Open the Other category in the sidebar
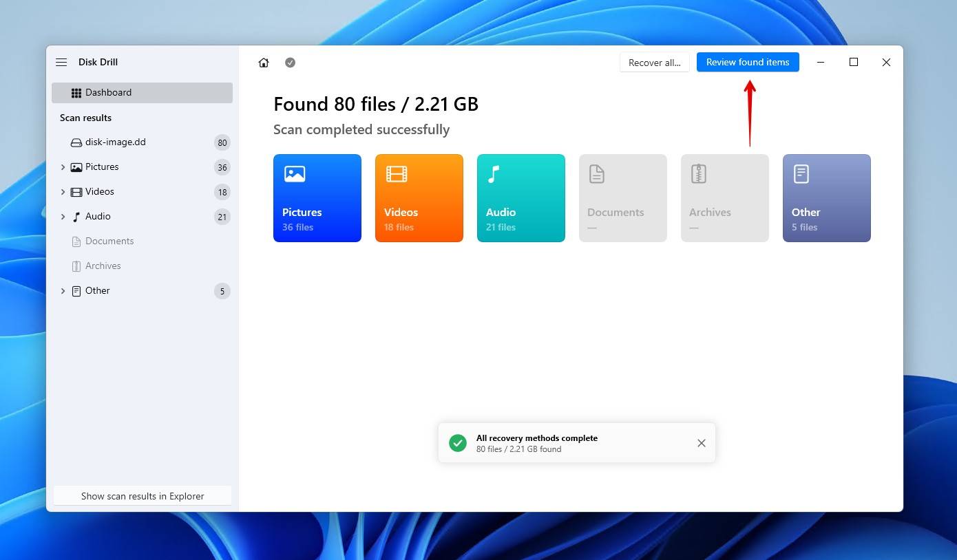 tap(142, 291)
